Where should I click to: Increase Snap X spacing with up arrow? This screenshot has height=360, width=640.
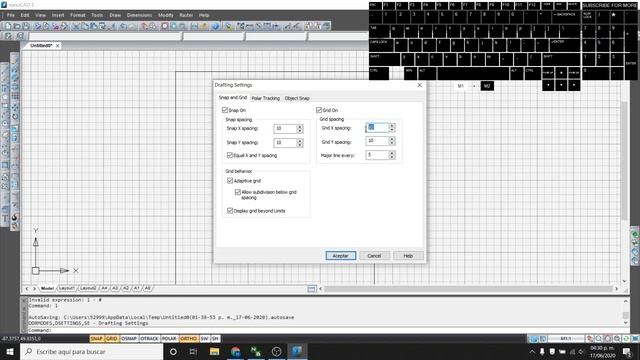[x=300, y=126]
